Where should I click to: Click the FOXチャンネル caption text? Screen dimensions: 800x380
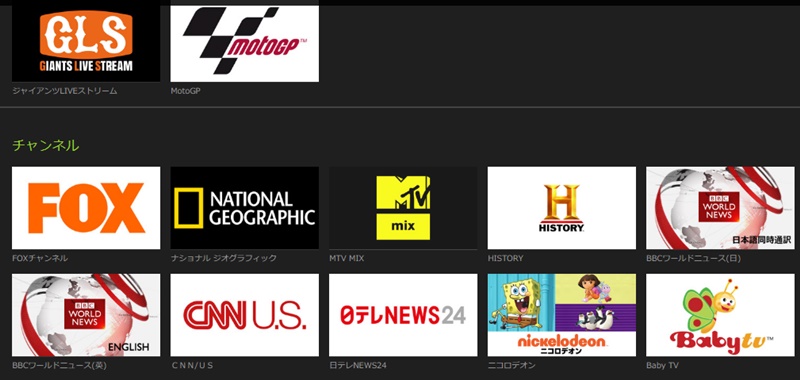[x=40, y=258]
